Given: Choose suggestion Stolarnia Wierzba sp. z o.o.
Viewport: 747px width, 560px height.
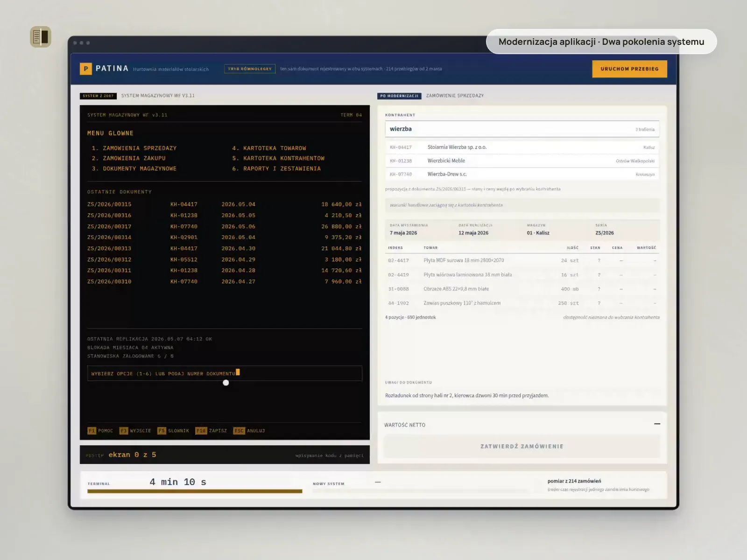Looking at the screenshot, I should 522,147.
